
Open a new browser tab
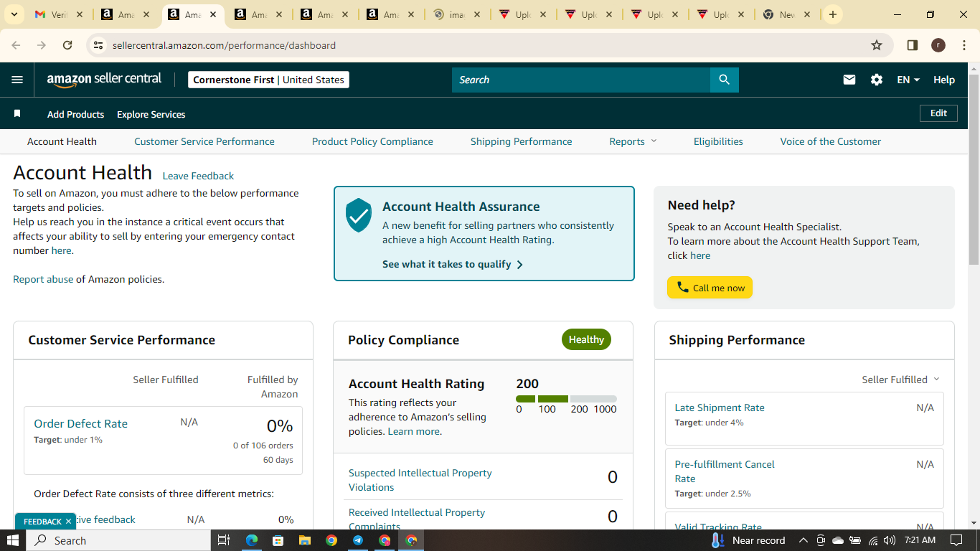pos(832,14)
